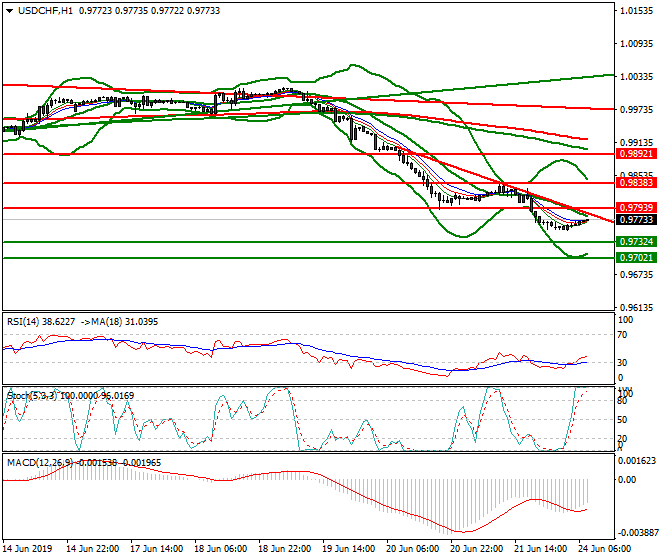Click the 14 Jun 2019 date label
The width and height of the screenshot is (660, 560).
tap(27, 549)
